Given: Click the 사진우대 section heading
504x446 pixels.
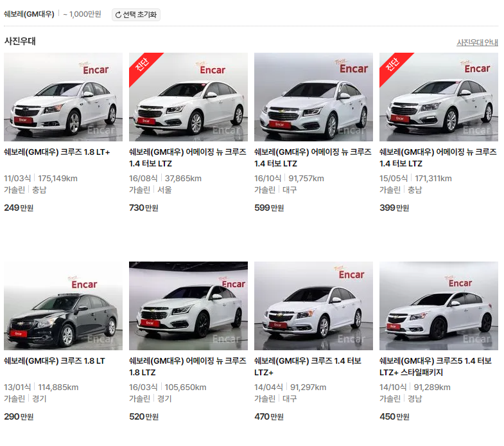Looking at the screenshot, I should click(x=20, y=41).
